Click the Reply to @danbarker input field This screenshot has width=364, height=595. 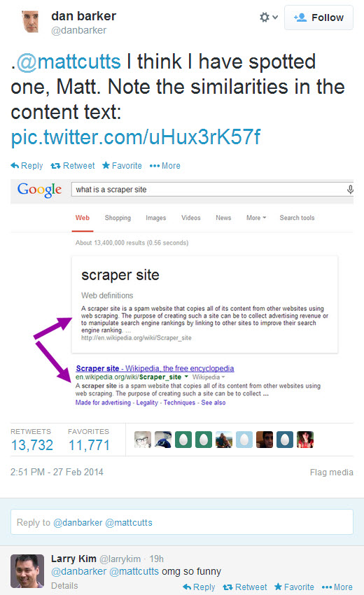(x=182, y=522)
